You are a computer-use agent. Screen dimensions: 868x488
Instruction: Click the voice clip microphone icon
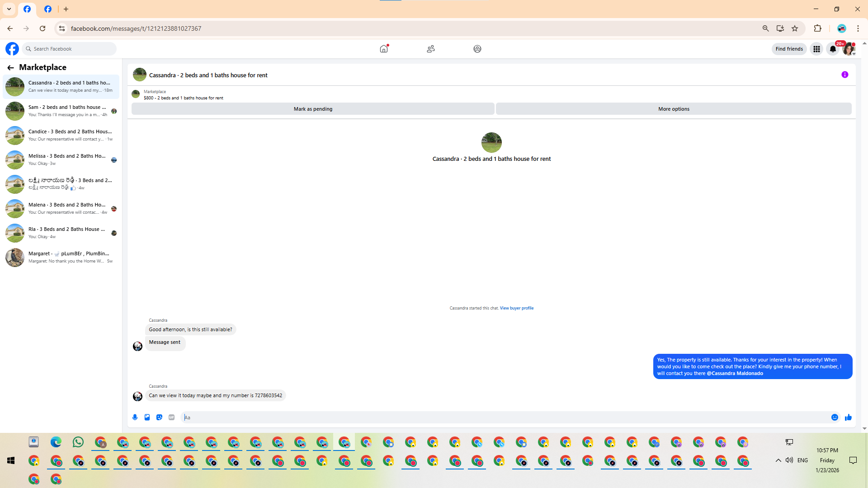point(135,418)
